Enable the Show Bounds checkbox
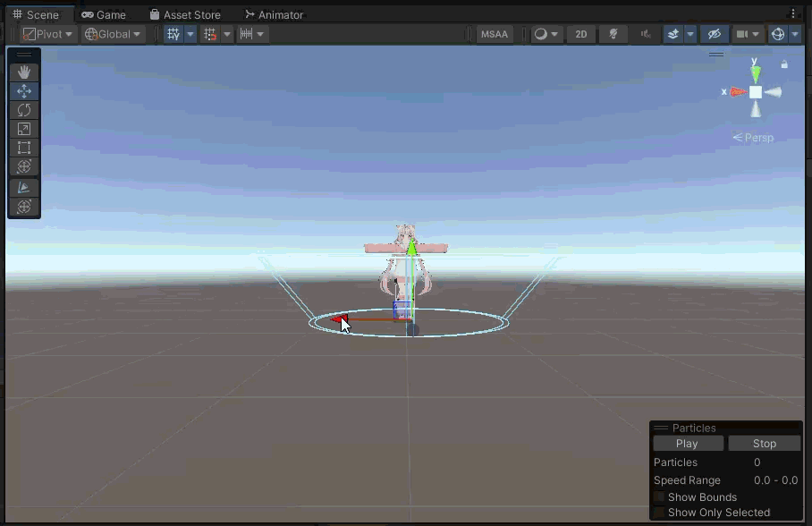The width and height of the screenshot is (812, 526). [660, 497]
